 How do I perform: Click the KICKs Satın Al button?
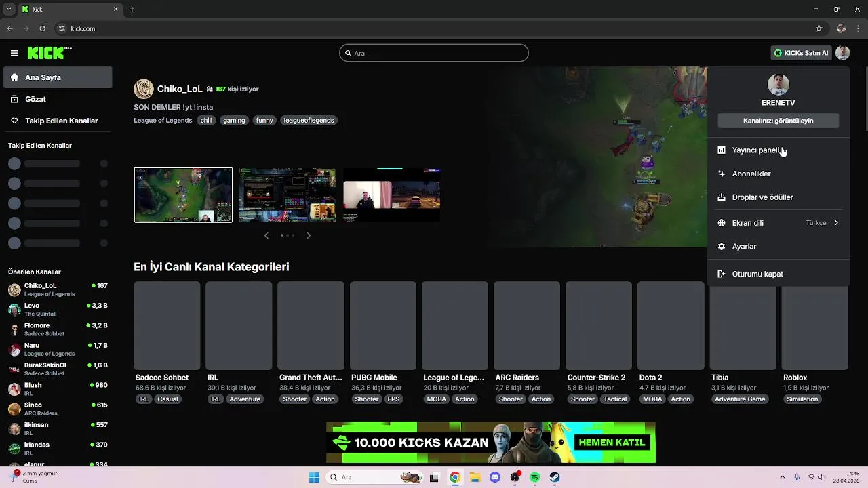pos(802,53)
